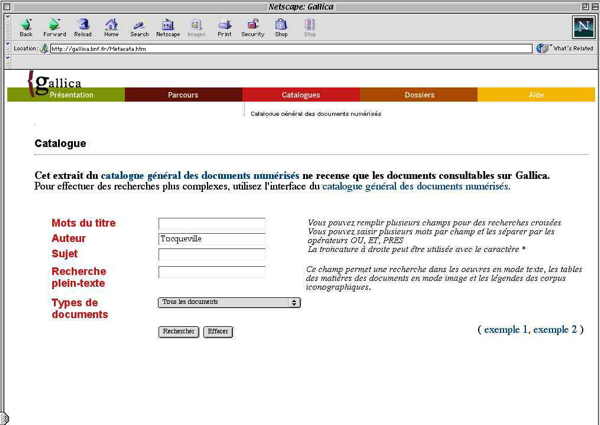The image size is (600, 425).
Task: Collapse the location toolbar handle
Action: pyautogui.click(x=8, y=46)
